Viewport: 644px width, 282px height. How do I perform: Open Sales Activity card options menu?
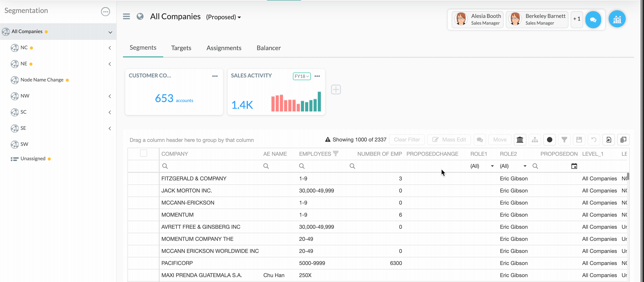(x=317, y=76)
